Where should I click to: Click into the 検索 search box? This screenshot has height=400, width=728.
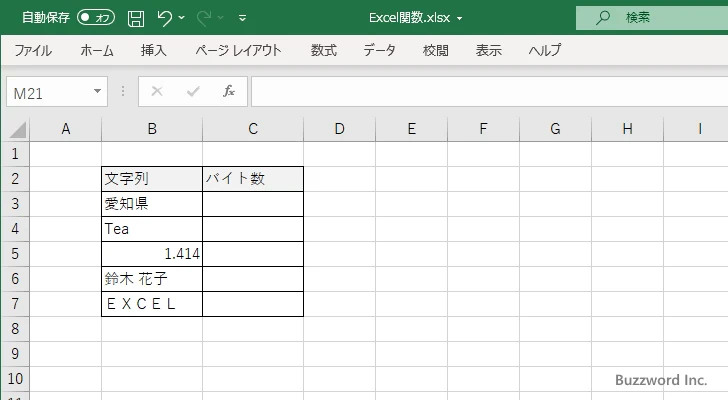coord(652,18)
